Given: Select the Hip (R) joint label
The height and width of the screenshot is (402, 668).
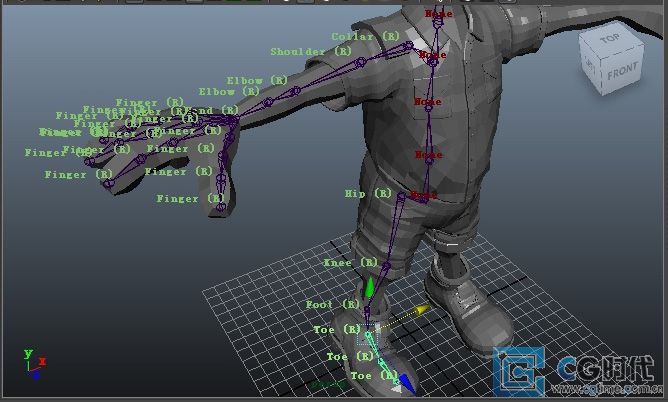Looking at the screenshot, I should click(x=368, y=194).
